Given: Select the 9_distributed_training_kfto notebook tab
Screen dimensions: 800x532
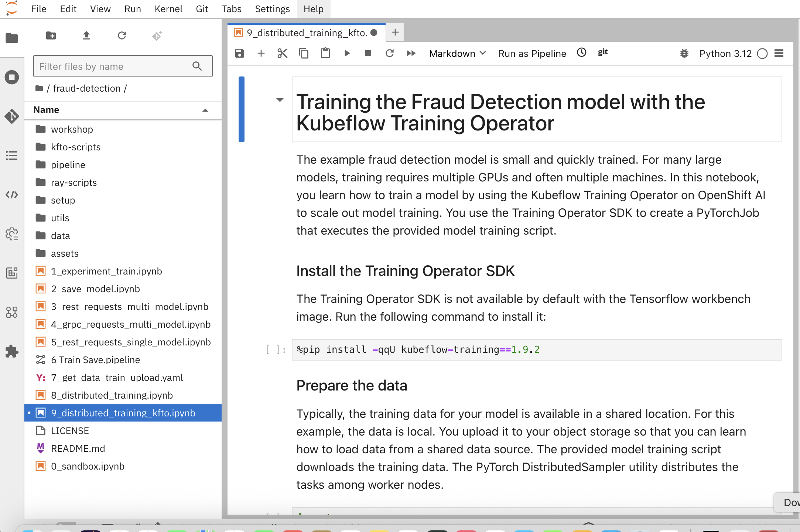Looking at the screenshot, I should pos(307,33).
